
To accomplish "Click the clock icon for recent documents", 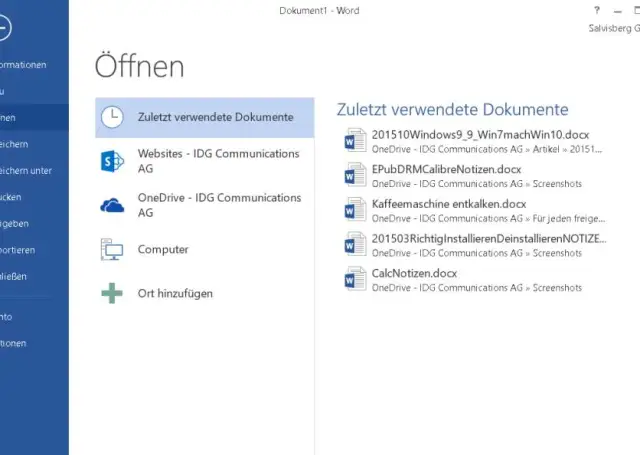I will coord(112,117).
